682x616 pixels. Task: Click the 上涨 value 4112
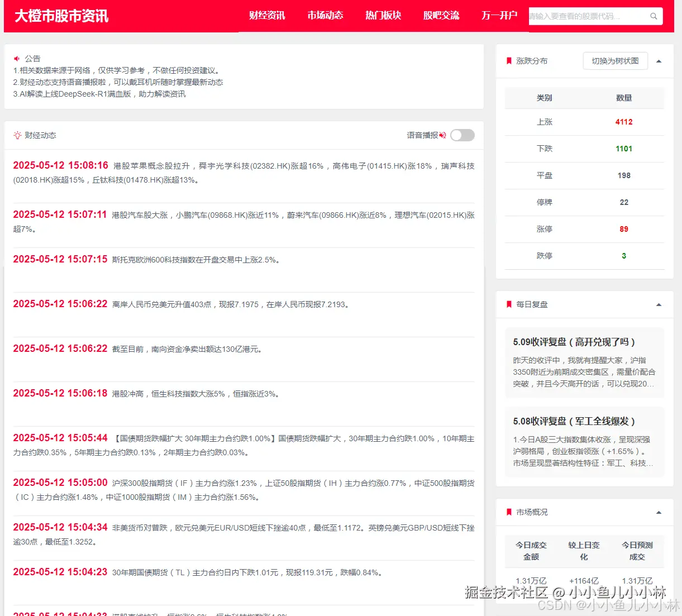[x=624, y=122]
